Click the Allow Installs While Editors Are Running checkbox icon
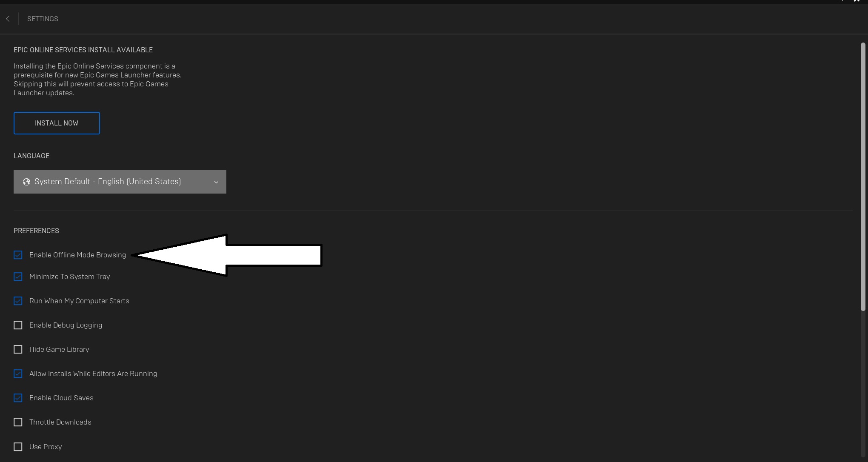The width and height of the screenshot is (868, 462). coord(18,374)
